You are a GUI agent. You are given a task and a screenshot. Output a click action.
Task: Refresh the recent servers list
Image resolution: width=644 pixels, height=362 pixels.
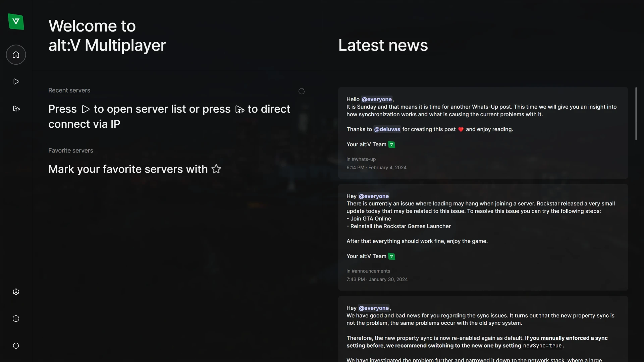[x=301, y=91]
